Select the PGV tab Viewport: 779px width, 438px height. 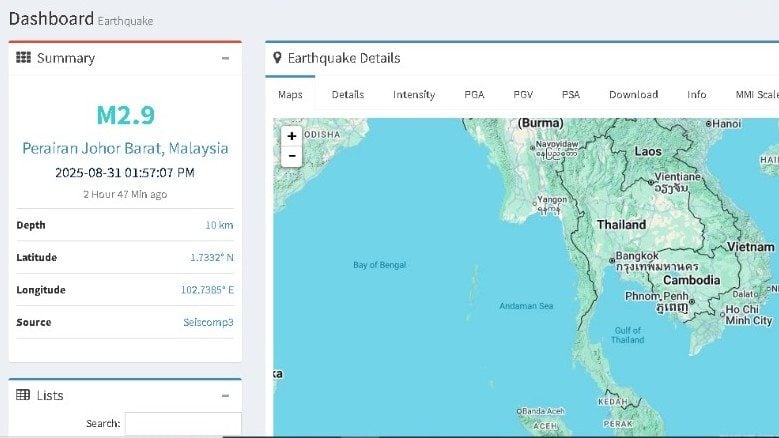click(523, 95)
